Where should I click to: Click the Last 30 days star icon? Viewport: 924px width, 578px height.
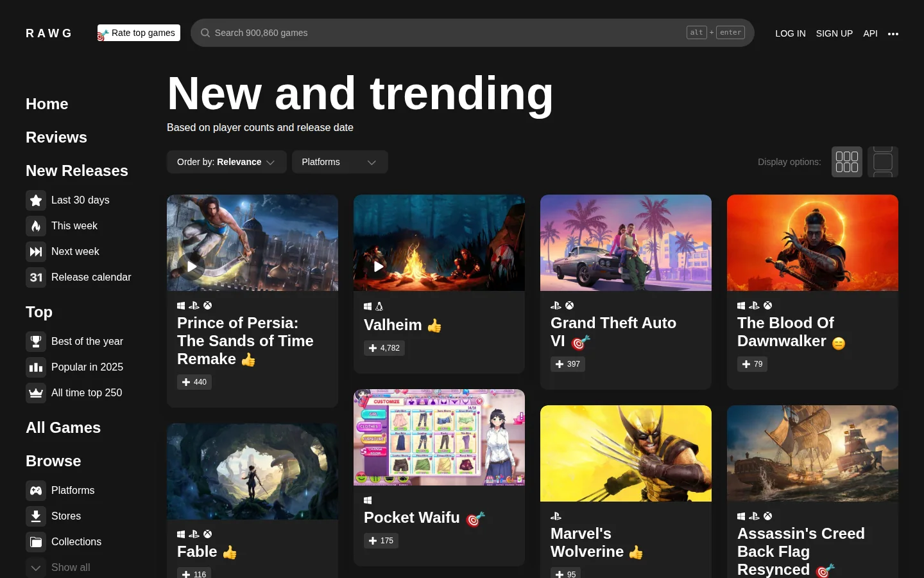[x=36, y=200]
